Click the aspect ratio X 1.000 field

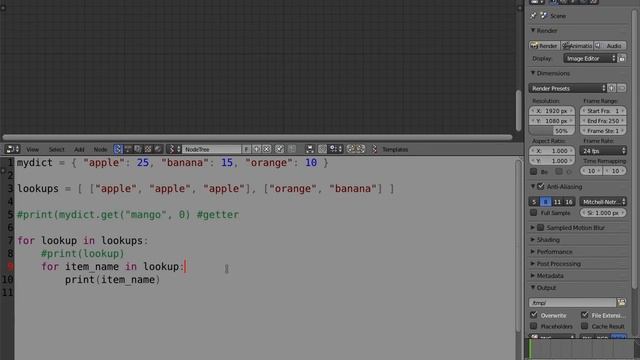pos(552,151)
